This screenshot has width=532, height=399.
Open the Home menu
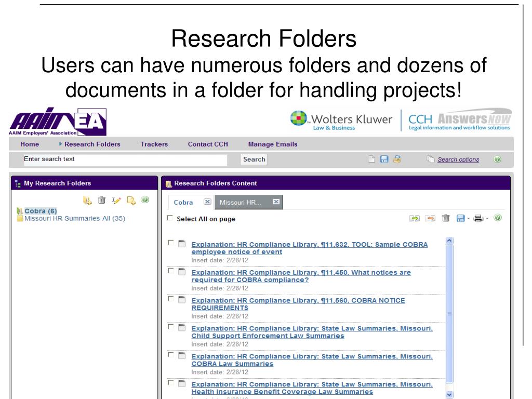[x=30, y=144]
